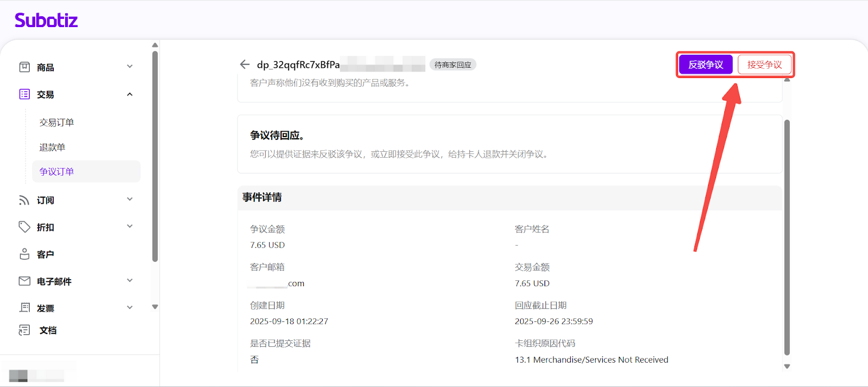Open 交易订单 in the sidebar
868x387 pixels.
pos(56,122)
